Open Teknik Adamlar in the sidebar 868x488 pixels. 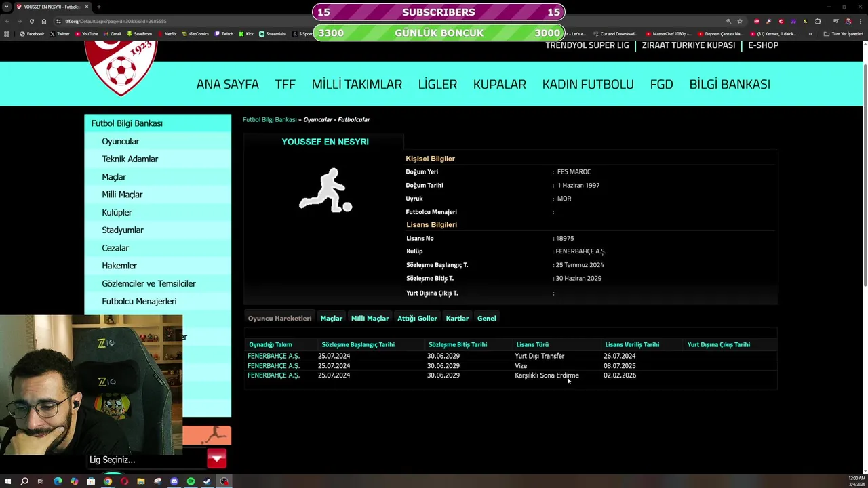tap(130, 159)
